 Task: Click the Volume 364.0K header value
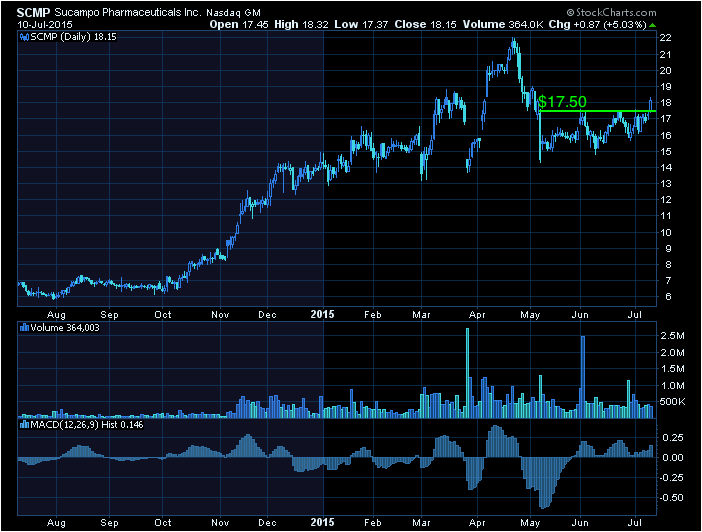click(x=502, y=25)
